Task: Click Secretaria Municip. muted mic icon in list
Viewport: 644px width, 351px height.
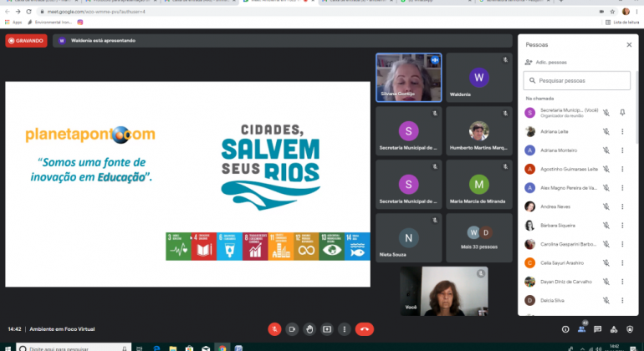Action: pyautogui.click(x=606, y=113)
